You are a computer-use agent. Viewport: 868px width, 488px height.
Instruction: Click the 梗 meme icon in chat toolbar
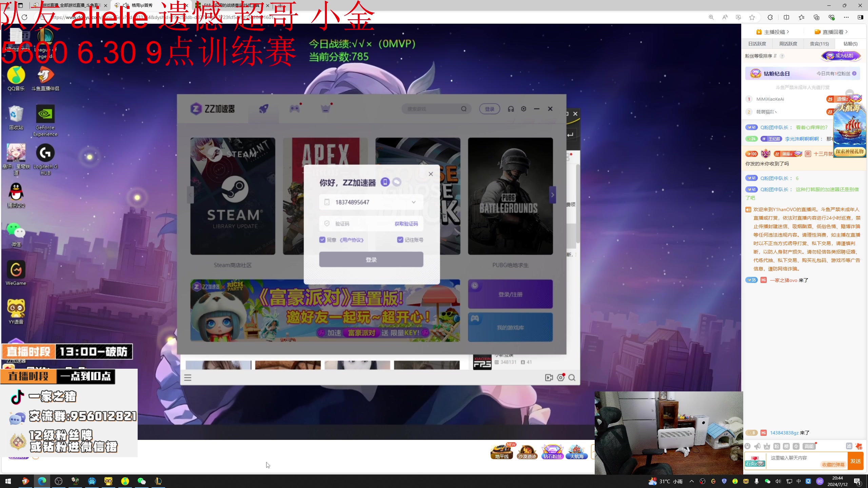(786, 446)
